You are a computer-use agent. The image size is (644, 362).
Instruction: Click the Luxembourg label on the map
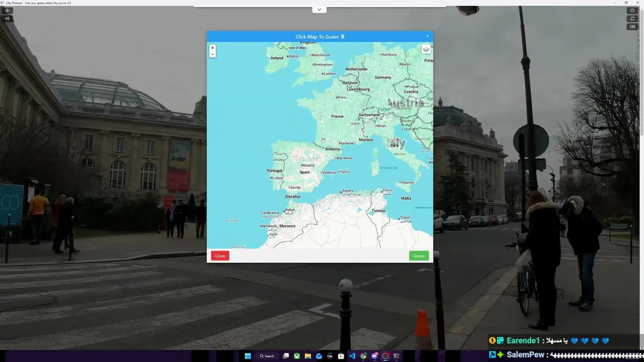coord(358,89)
